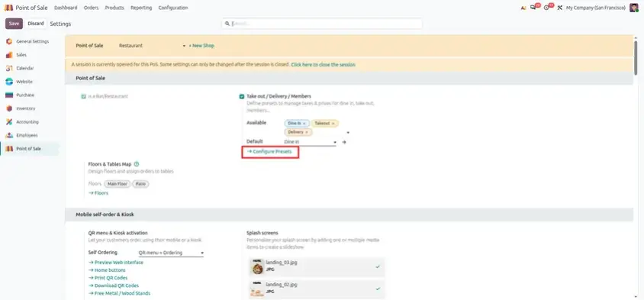Viewport: 644px width, 300px height.
Task: Toggle the Take out / Delivery / Members checkbox
Action: (242, 97)
